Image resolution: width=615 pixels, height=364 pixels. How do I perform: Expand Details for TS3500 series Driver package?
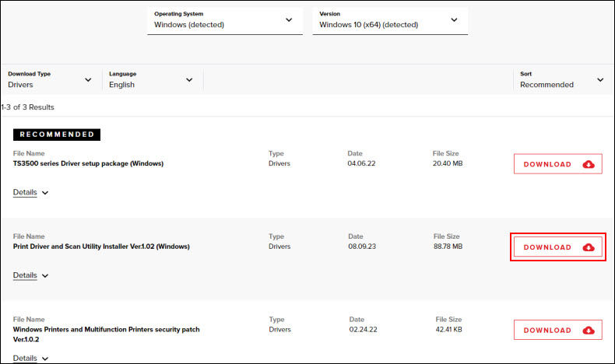(30, 193)
